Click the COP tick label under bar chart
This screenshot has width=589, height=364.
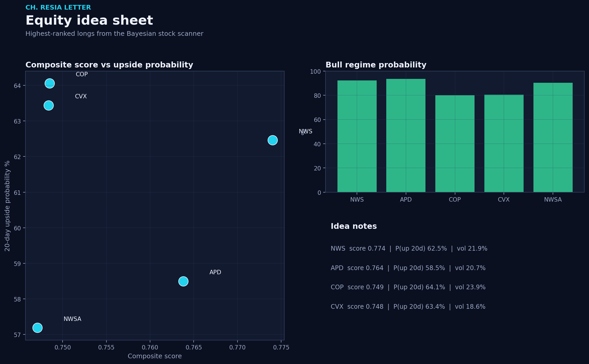(x=455, y=200)
